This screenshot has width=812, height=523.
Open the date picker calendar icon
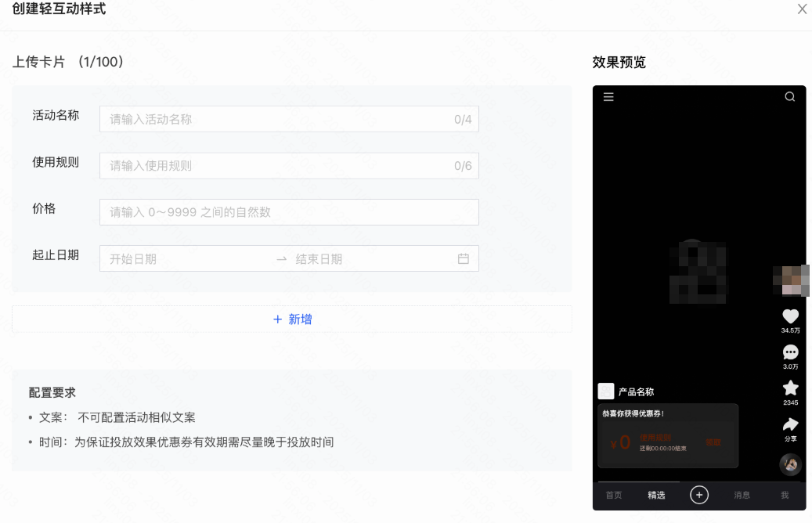(464, 259)
